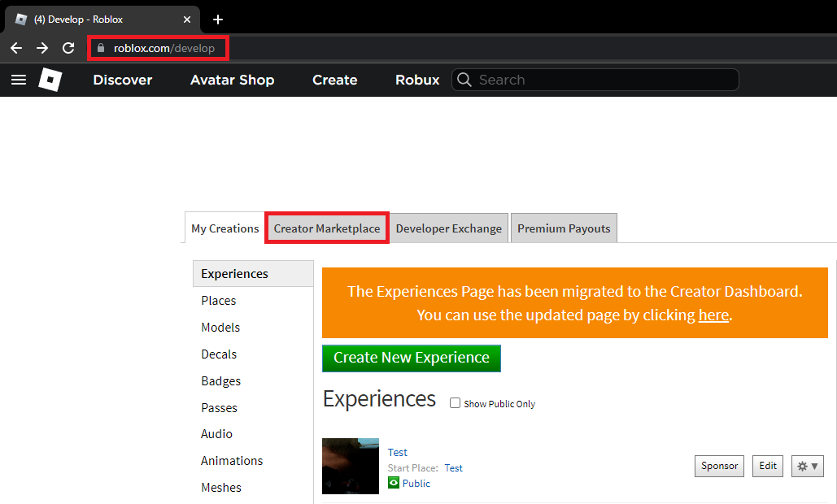Follow the 'here' link in orange banner
The width and height of the screenshot is (837, 504).
pyautogui.click(x=713, y=315)
